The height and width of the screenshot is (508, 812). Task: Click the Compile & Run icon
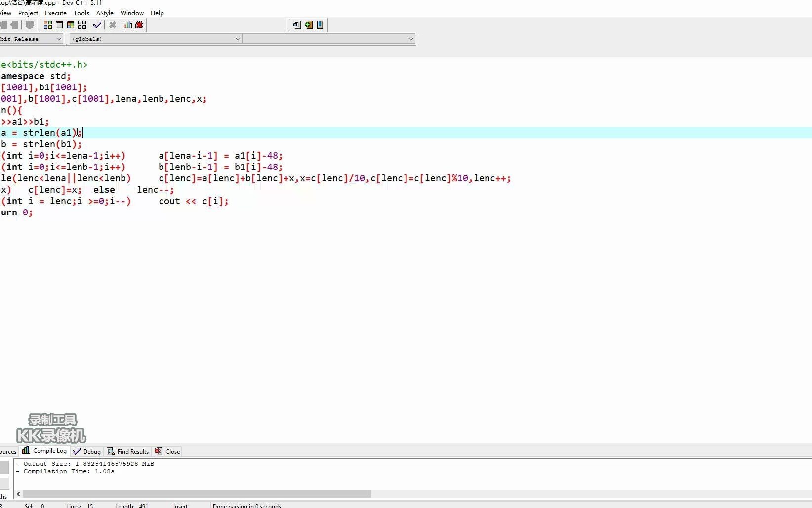pos(71,25)
